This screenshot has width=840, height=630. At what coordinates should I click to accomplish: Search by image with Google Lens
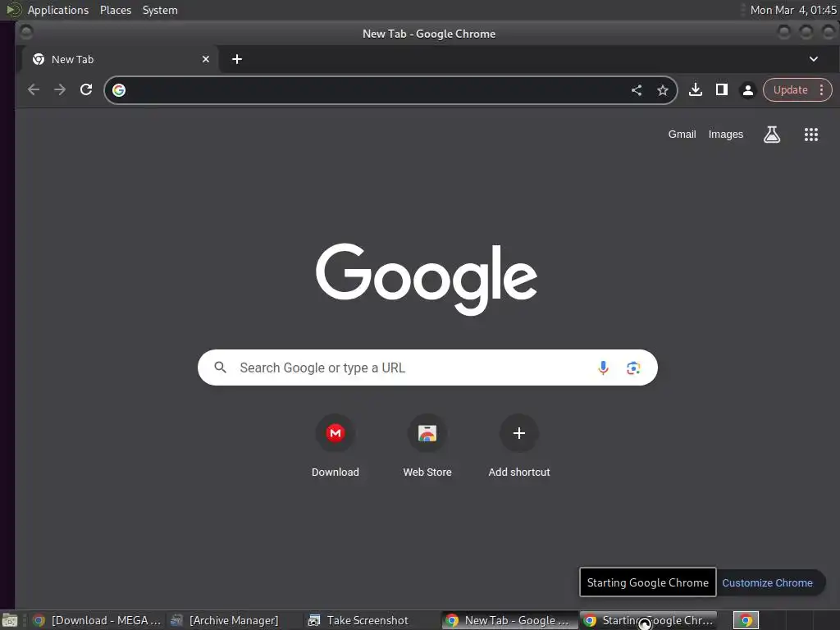(633, 367)
